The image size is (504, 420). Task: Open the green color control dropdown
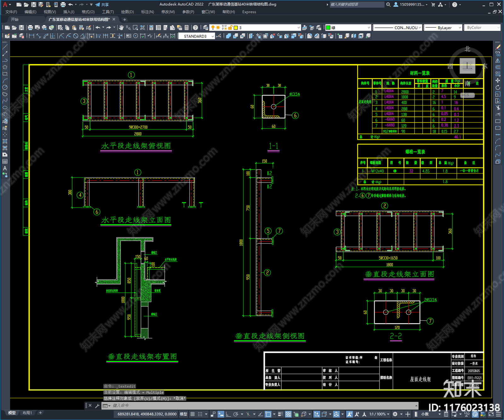348,28
